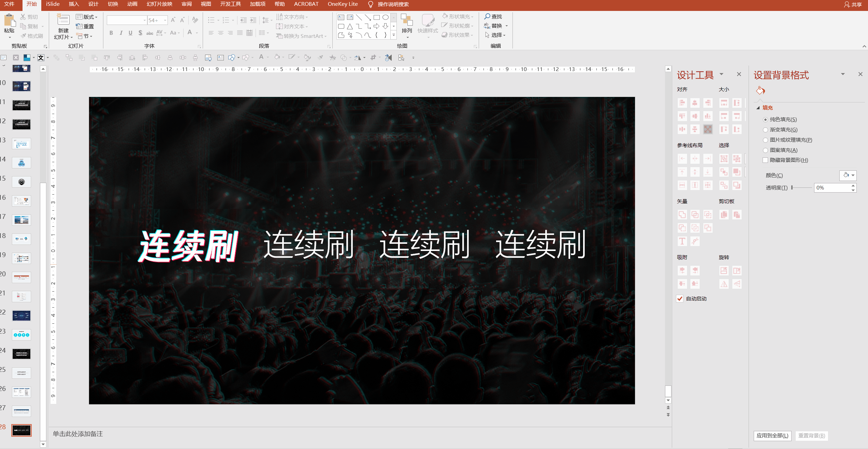Open the Format Background pane options arrow

pos(843,74)
